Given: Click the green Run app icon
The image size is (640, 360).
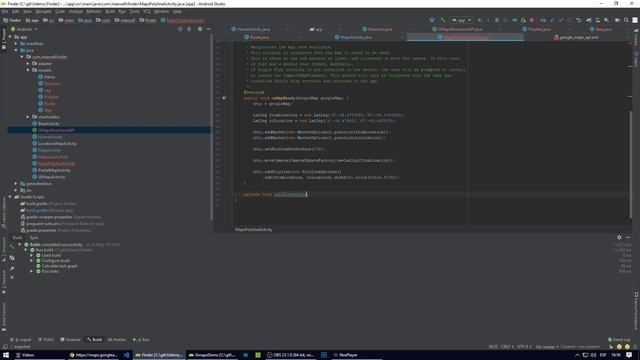Looking at the screenshot, I should pos(480,20).
